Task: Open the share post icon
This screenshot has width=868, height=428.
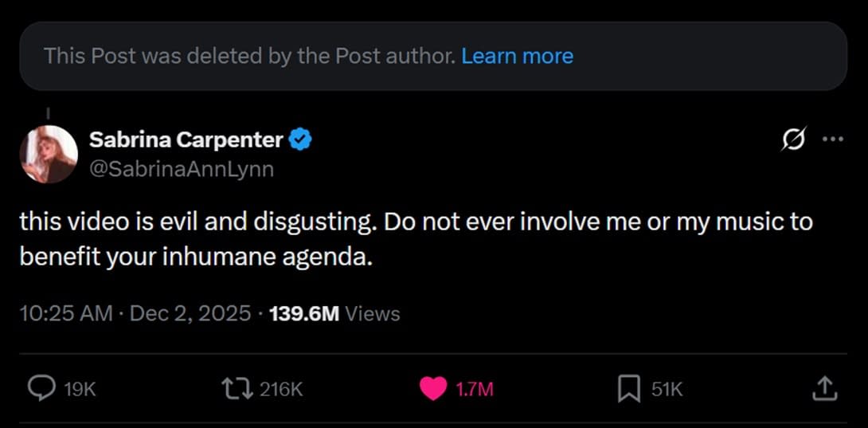Action: pyautogui.click(x=824, y=388)
